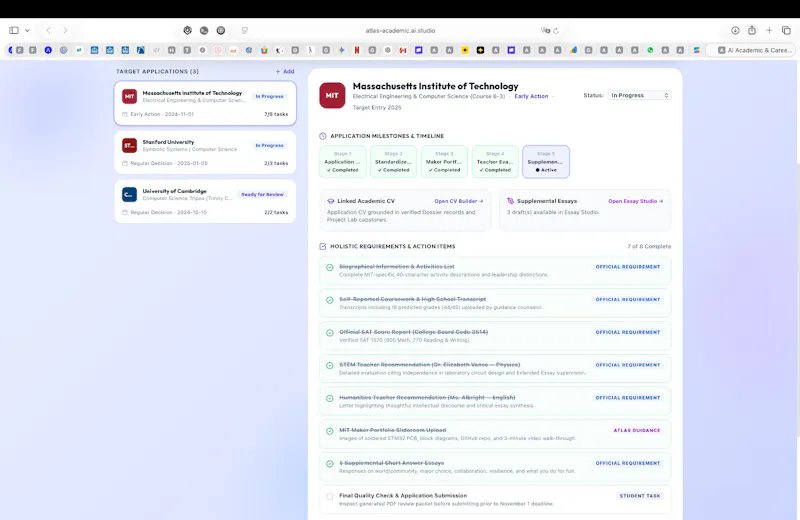Viewport: 800px width, 520px height.
Task: Open a new tab with plus icon
Action: [x=769, y=31]
